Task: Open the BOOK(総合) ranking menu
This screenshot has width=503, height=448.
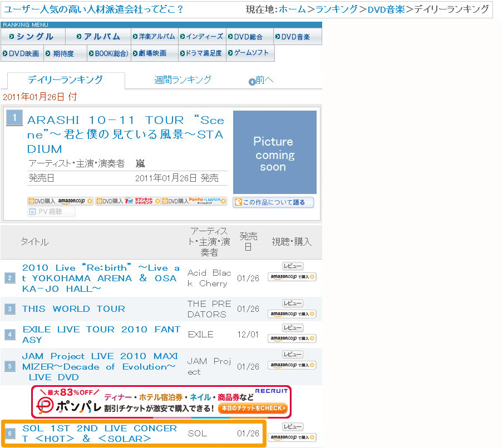Action: pyautogui.click(x=109, y=53)
